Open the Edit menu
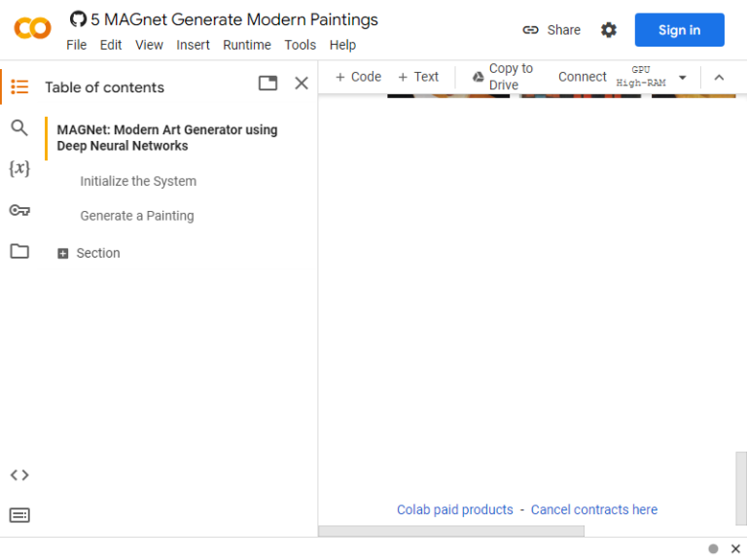The height and width of the screenshot is (560, 747). click(111, 45)
